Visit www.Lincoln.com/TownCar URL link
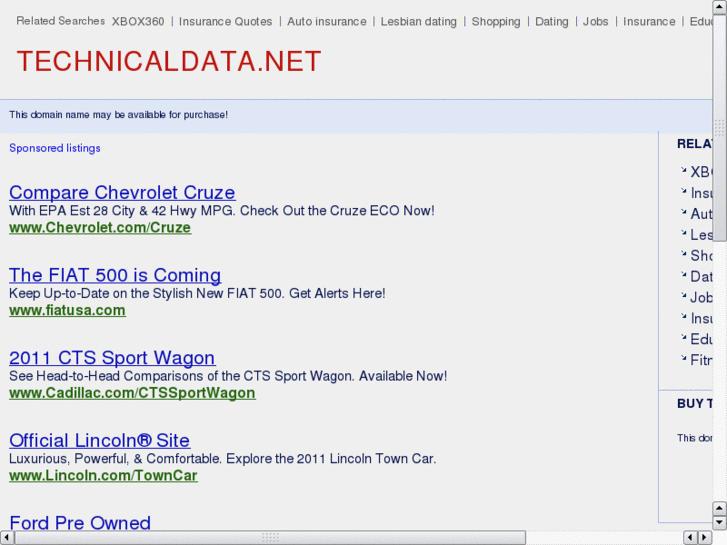Viewport: 727px width, 545px height. tap(103, 475)
